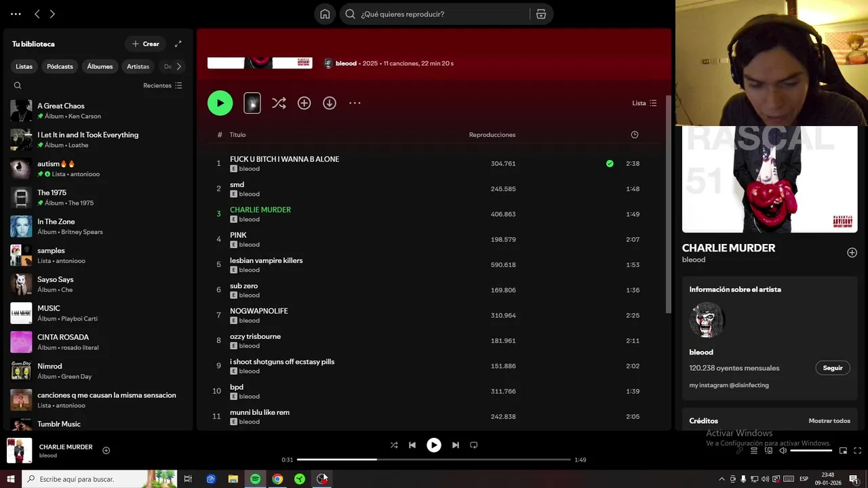Screen dimensions: 868x488
Task: Follow bleood with Seguir button
Action: click(x=832, y=368)
